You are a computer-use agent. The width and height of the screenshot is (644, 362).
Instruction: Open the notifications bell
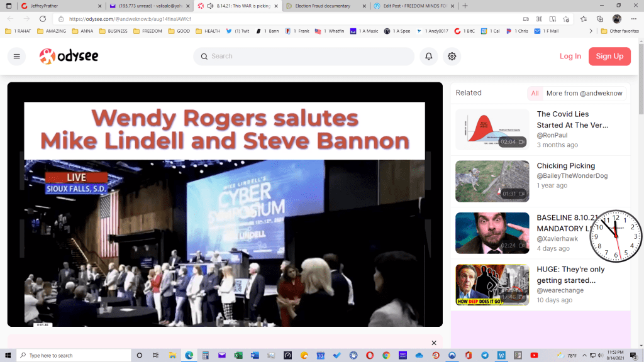(x=429, y=57)
